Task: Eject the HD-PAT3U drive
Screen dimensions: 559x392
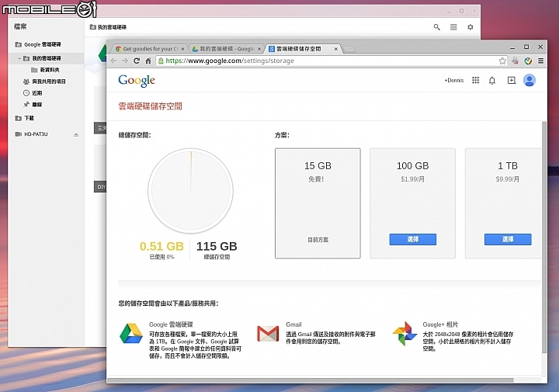Action: tap(76, 134)
